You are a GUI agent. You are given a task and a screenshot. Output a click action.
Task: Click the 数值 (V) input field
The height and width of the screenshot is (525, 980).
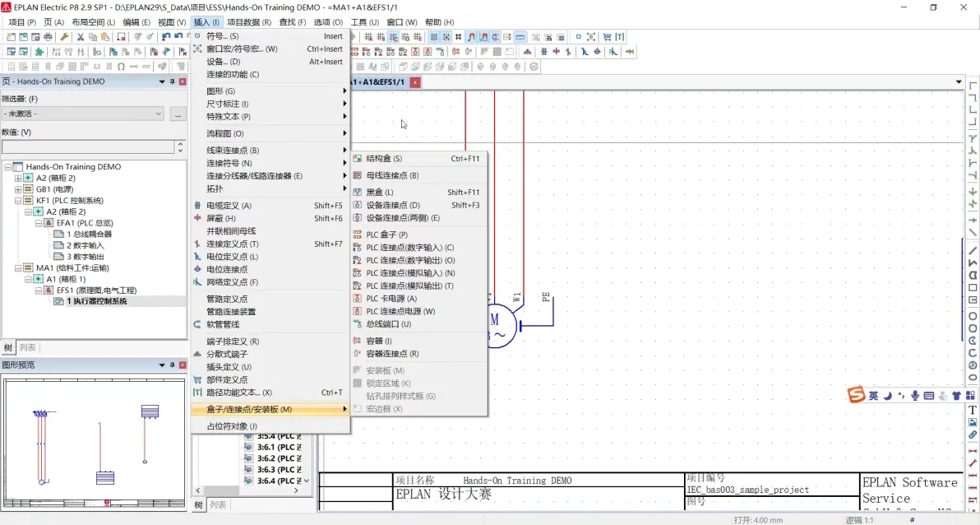click(88, 147)
